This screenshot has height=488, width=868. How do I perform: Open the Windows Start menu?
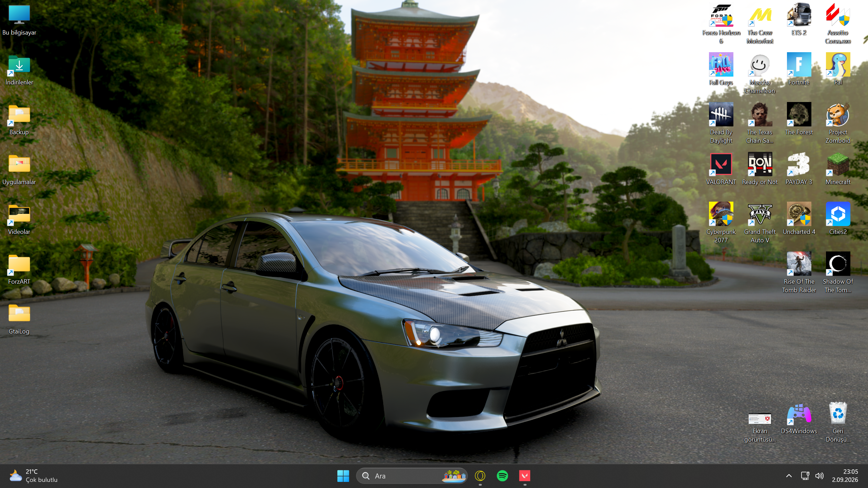click(343, 476)
